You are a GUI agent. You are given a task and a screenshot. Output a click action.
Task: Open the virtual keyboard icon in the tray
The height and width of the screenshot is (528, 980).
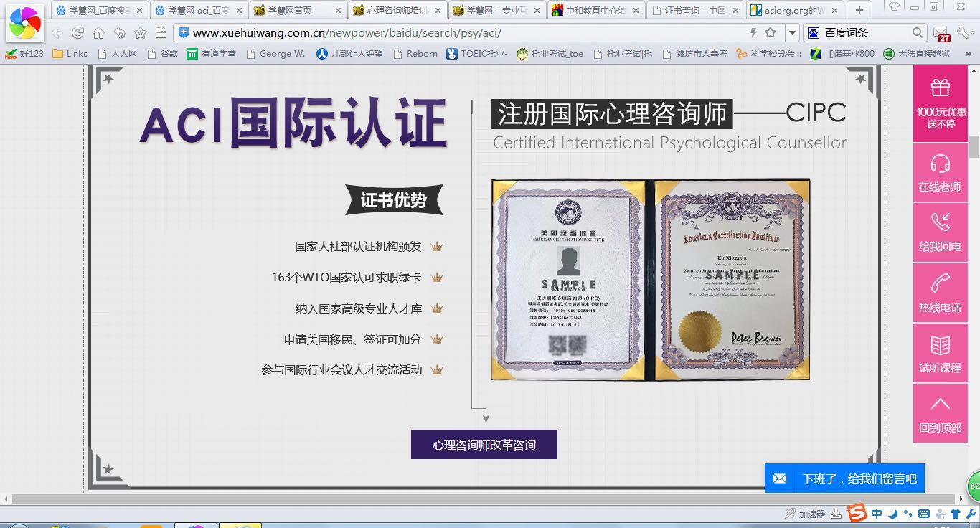click(x=924, y=514)
